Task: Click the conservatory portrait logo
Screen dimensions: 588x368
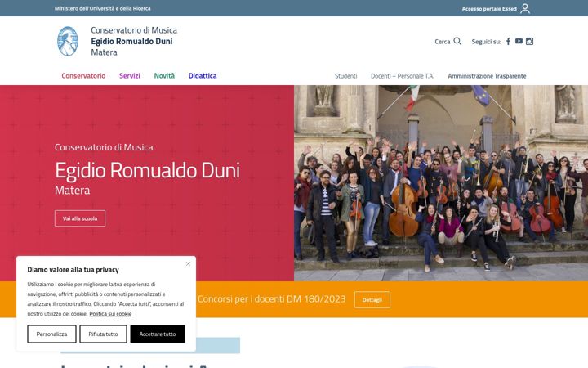Action: (68, 42)
